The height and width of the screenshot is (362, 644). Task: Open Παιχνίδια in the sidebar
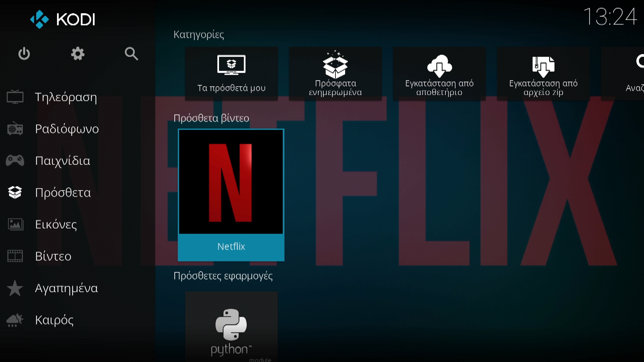[62, 161]
